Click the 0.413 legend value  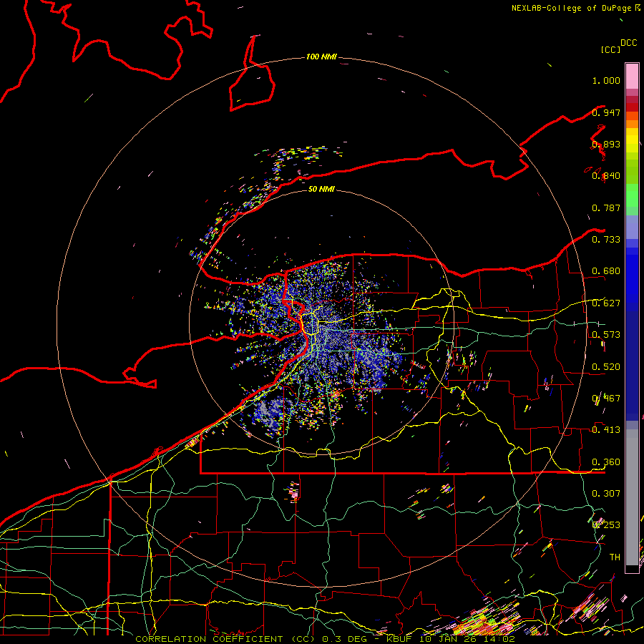pos(606,430)
